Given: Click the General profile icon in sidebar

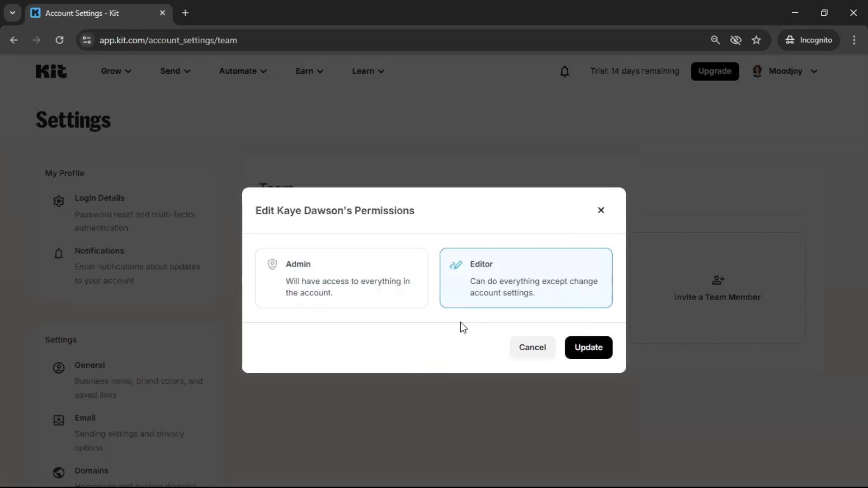Looking at the screenshot, I should [x=58, y=368].
